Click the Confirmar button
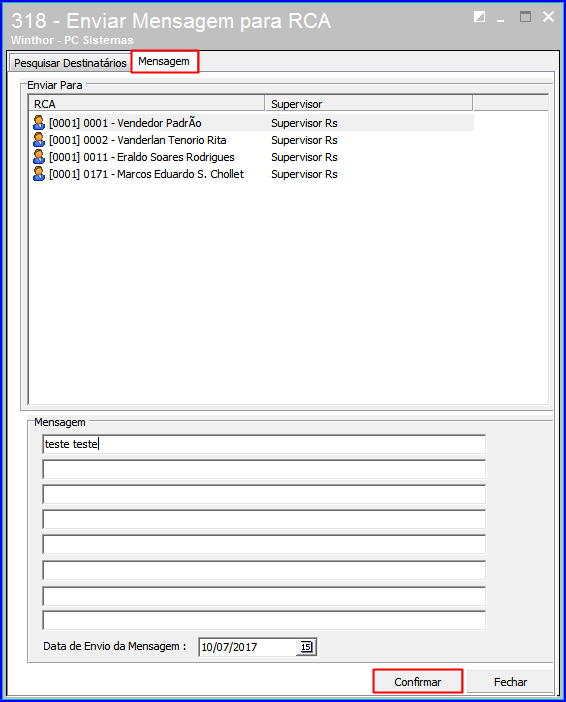This screenshot has width=566, height=702. pyautogui.click(x=417, y=681)
